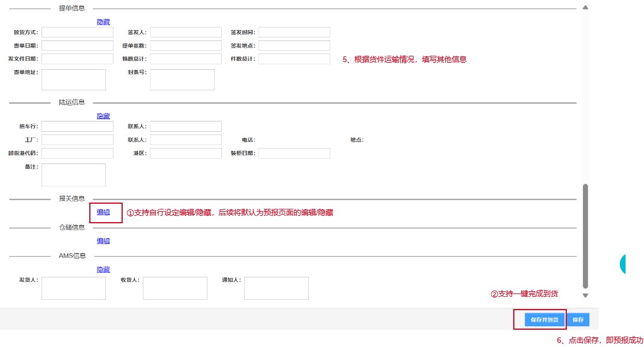This screenshot has width=644, height=347.
Task: Click the scrollbar down arrow
Action: point(586,295)
